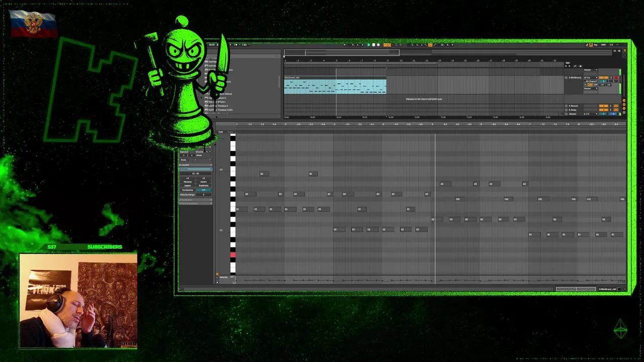644x362 pixels.
Task: Arm the MiniGrand track for recording
Action: (x=616, y=77)
